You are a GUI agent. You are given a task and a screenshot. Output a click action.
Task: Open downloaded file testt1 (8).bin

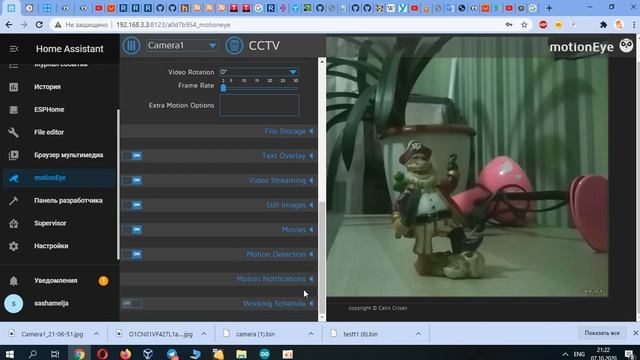click(x=360, y=334)
